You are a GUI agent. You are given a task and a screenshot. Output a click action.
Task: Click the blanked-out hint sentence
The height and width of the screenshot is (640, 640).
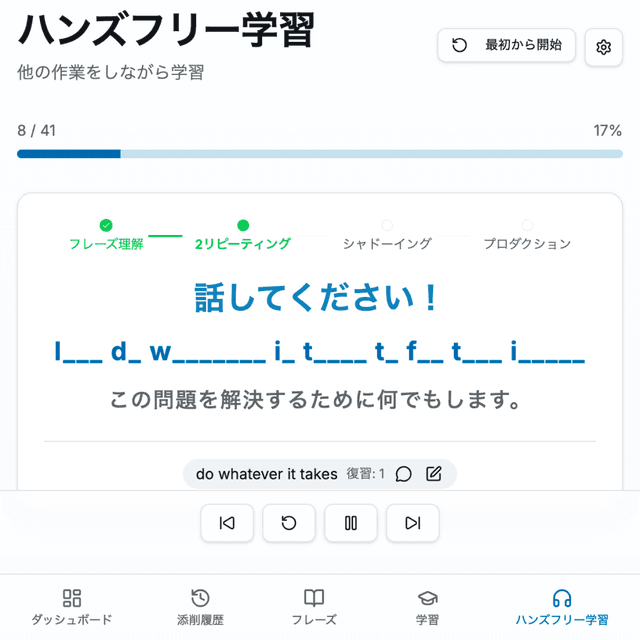320,352
